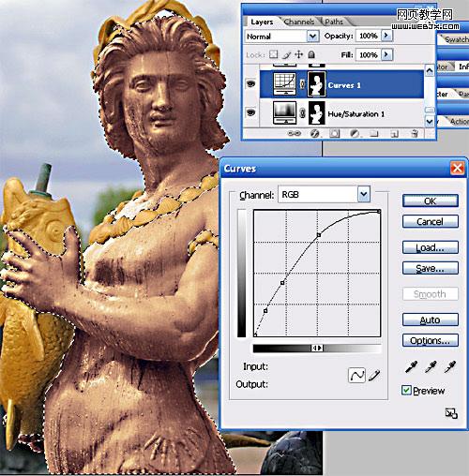Switch to the Layers tab
Image resolution: width=469 pixels, height=476 pixels.
pyautogui.click(x=262, y=22)
